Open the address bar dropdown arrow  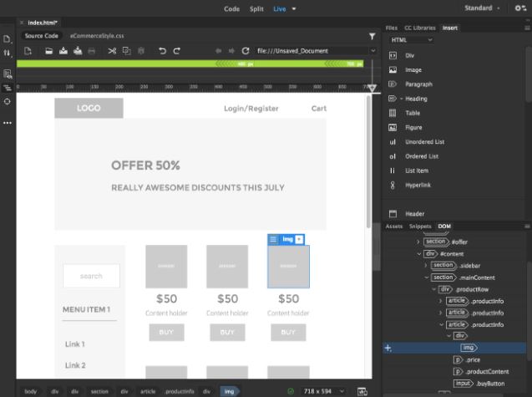coord(373,51)
